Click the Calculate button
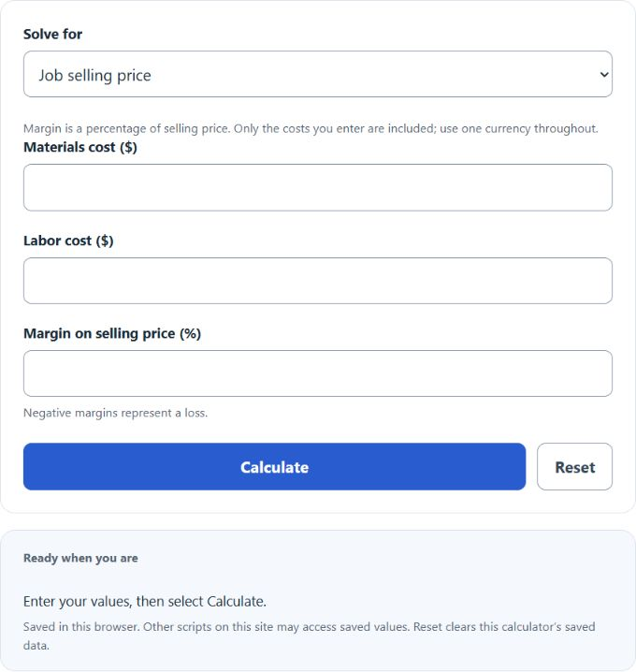The height and width of the screenshot is (672, 636). point(275,467)
